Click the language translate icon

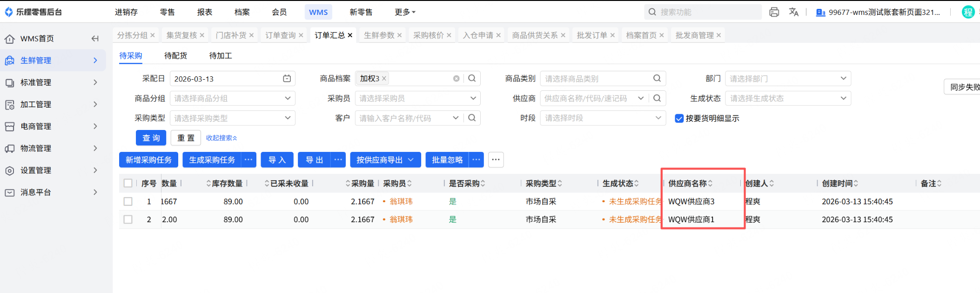pos(794,12)
